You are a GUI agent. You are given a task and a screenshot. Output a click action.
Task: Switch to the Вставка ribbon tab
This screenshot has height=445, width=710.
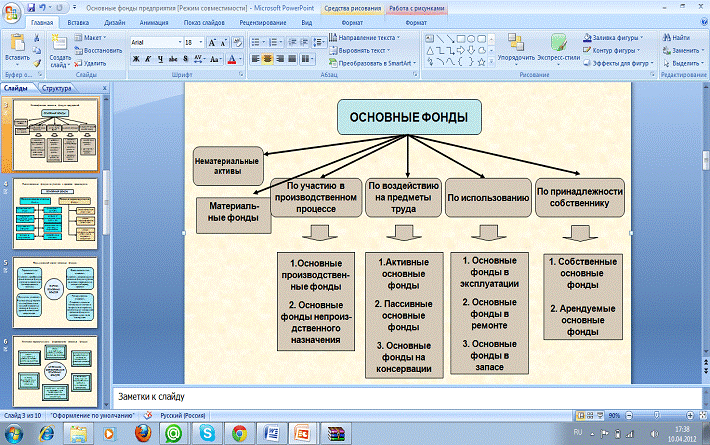pyautogui.click(x=79, y=20)
